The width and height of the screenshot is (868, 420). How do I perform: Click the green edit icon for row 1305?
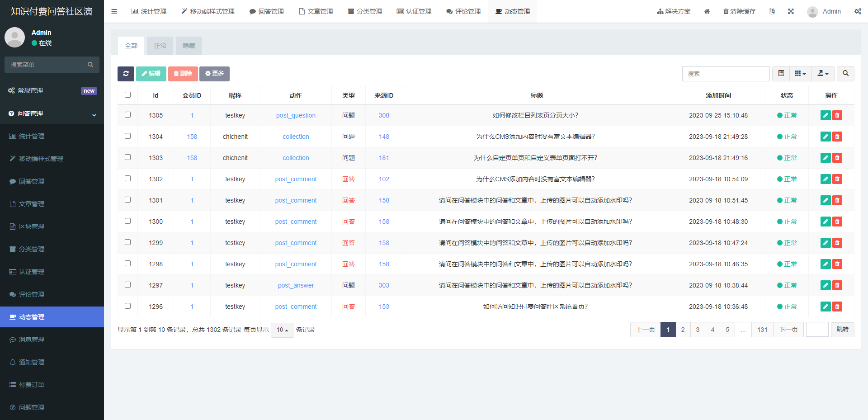click(x=826, y=115)
